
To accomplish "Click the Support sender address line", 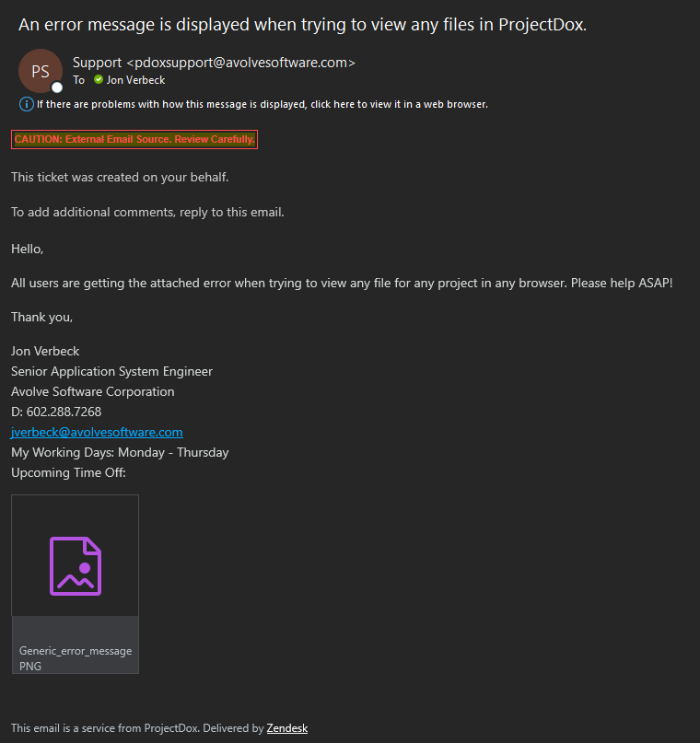I will coord(214,63).
